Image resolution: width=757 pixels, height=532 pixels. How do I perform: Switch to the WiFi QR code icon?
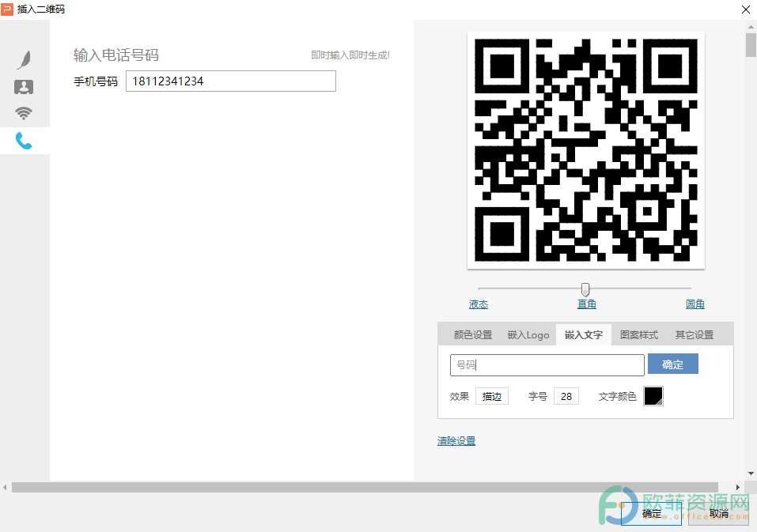tap(24, 113)
